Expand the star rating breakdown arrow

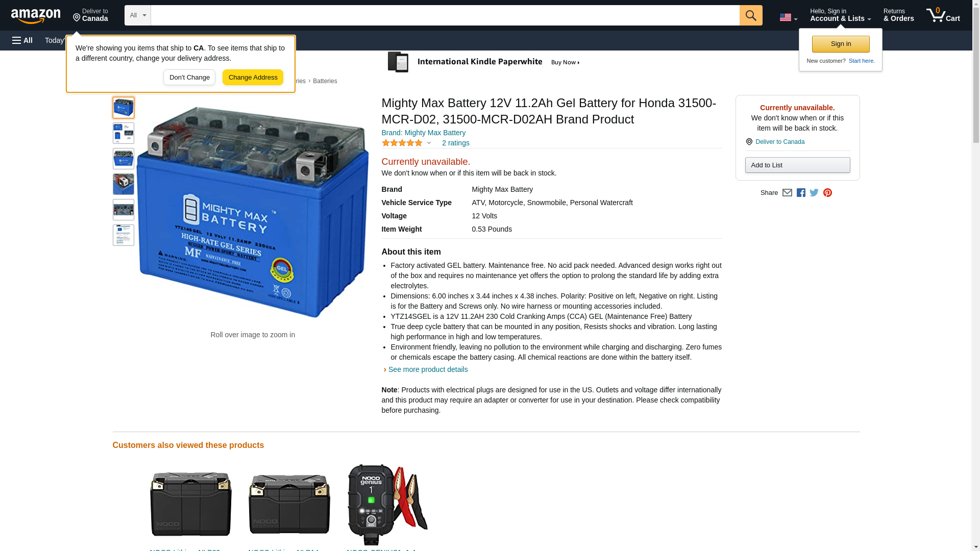429,143
